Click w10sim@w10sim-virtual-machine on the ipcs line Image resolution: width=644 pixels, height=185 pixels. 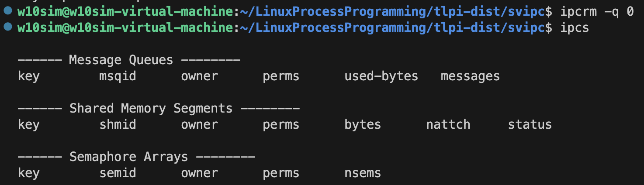pyautogui.click(x=125, y=28)
